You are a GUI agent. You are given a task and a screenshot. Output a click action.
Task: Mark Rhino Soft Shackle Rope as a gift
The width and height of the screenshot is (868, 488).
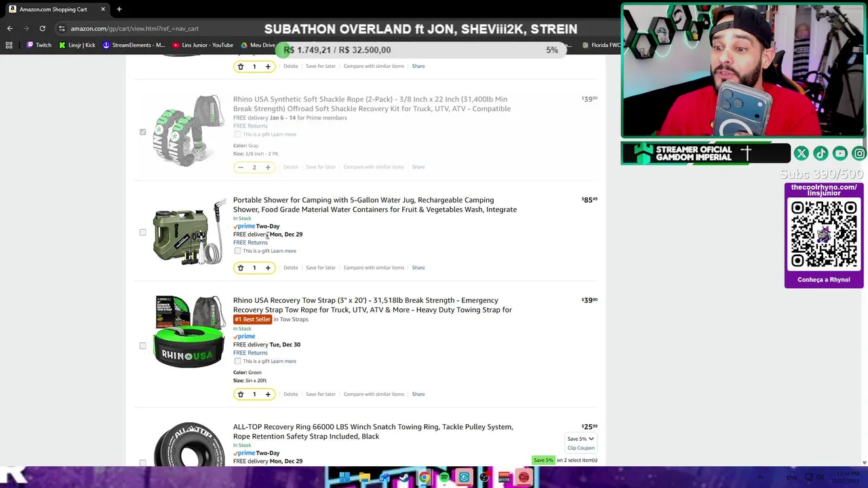[x=237, y=134]
